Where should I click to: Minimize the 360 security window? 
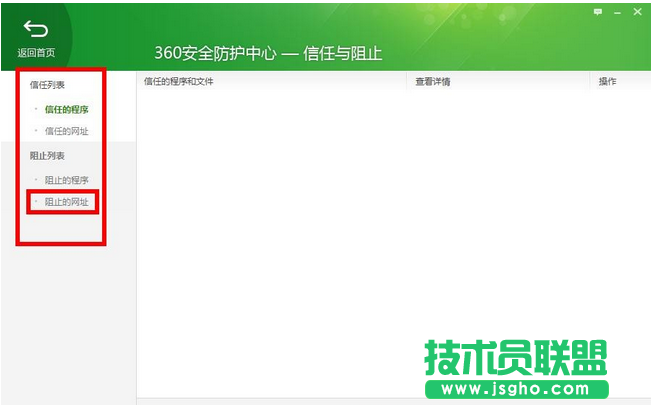click(617, 11)
